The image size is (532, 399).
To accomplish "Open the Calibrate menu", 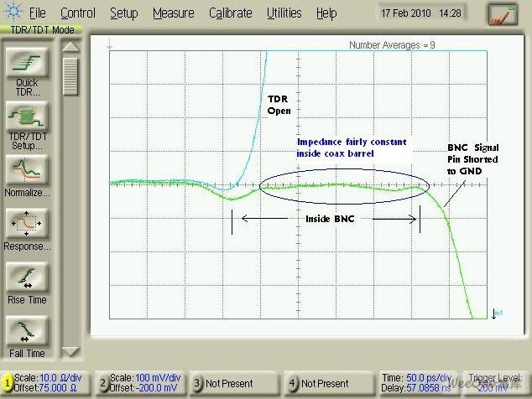I will 230,13.
